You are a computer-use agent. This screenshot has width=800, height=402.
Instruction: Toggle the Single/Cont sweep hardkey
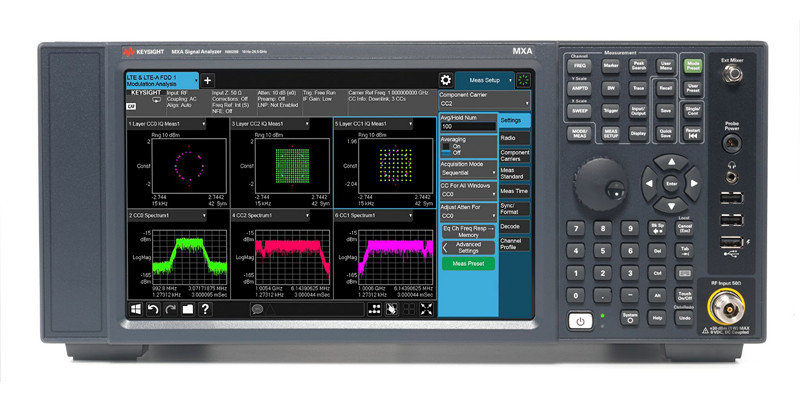[692, 111]
